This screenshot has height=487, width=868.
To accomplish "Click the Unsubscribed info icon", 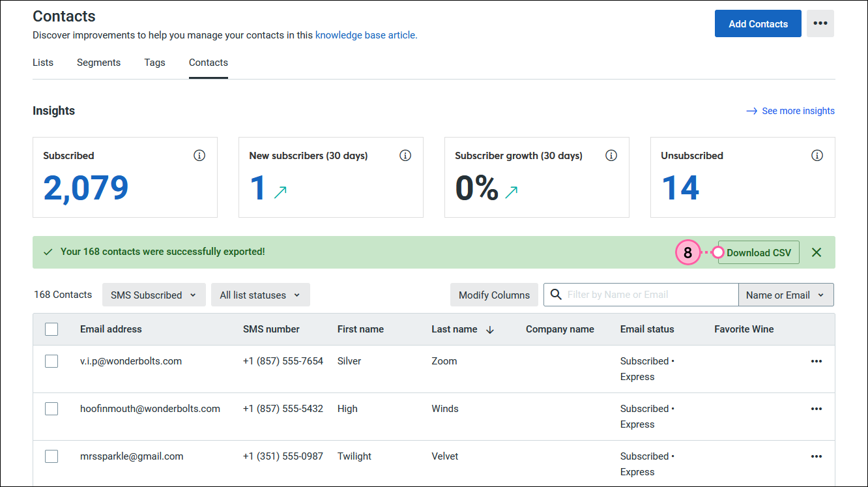I will click(x=817, y=156).
